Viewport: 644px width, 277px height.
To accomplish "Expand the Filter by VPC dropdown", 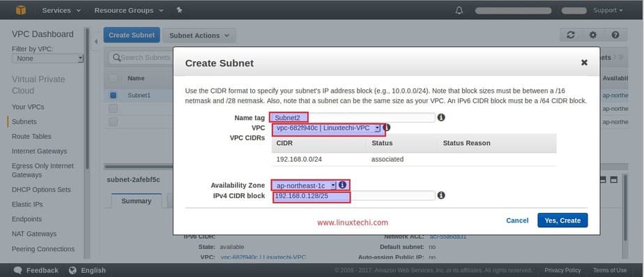I will [47, 59].
